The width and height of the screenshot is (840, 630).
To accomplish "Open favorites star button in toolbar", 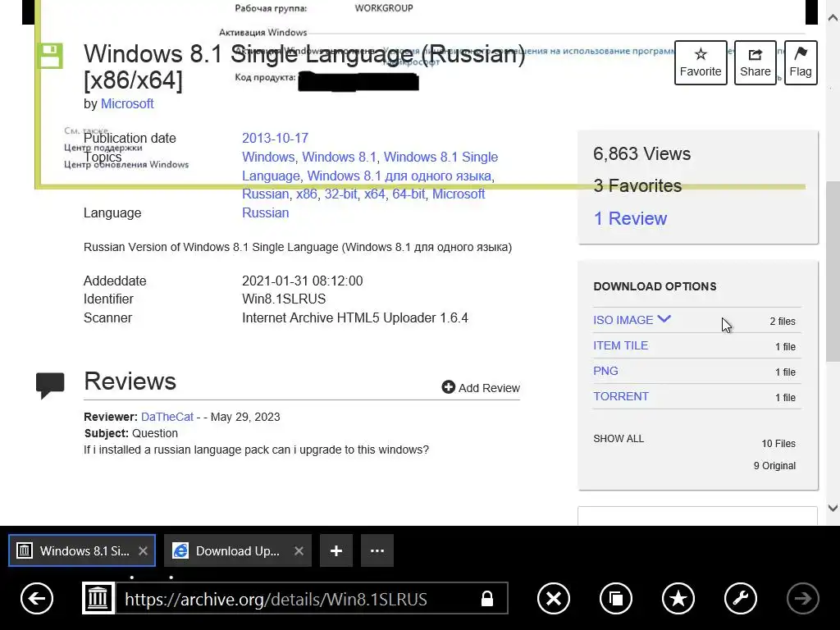I will [678, 598].
